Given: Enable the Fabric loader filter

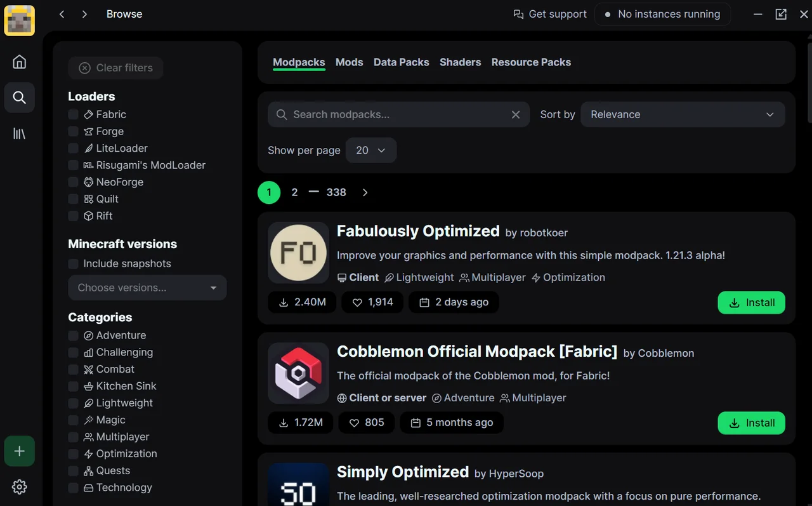Looking at the screenshot, I should pos(73,114).
